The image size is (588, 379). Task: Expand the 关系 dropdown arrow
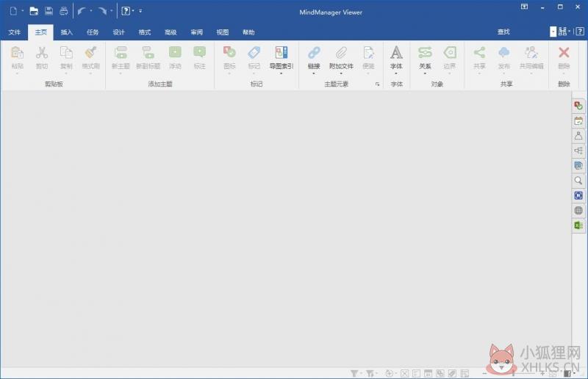click(x=425, y=73)
